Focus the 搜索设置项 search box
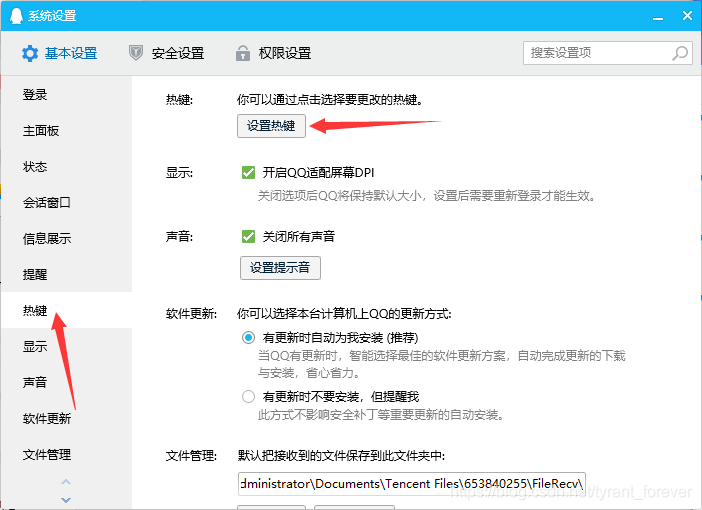This screenshot has width=702, height=510. pyautogui.click(x=608, y=53)
